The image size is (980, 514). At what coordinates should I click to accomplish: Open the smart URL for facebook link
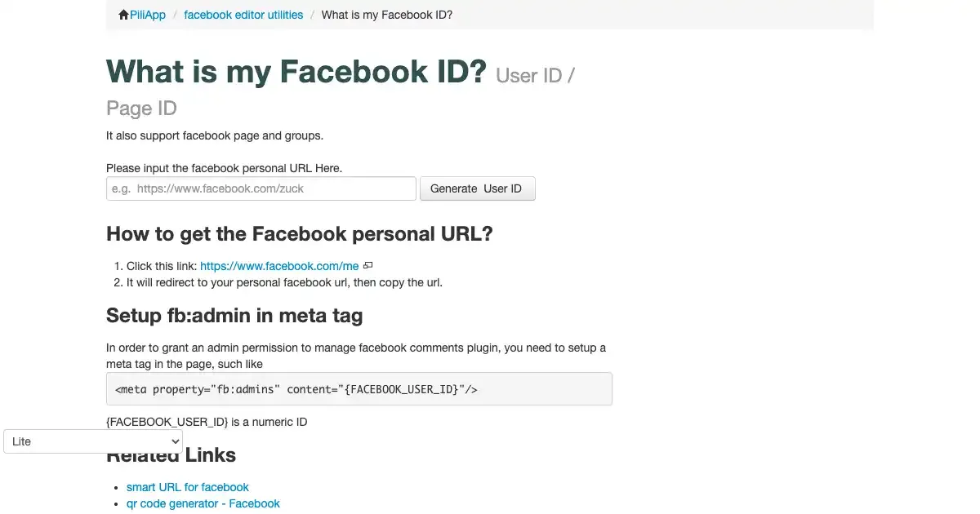[x=188, y=487]
